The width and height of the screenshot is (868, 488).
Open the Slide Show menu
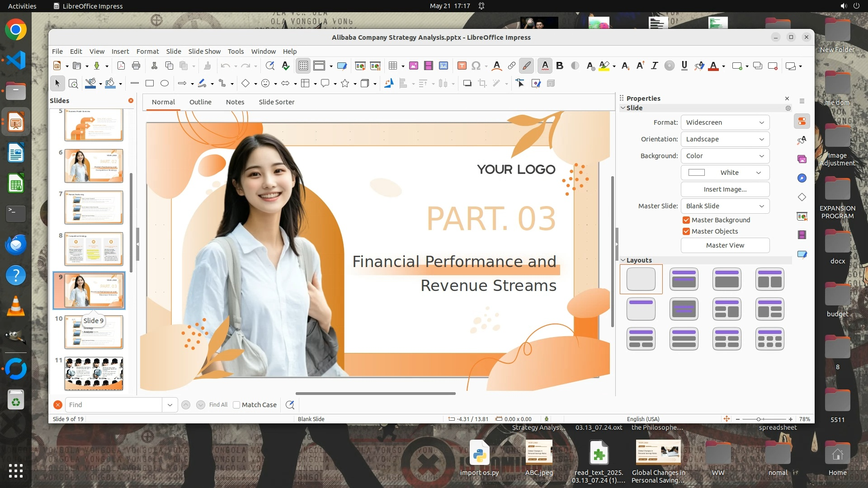pos(204,52)
